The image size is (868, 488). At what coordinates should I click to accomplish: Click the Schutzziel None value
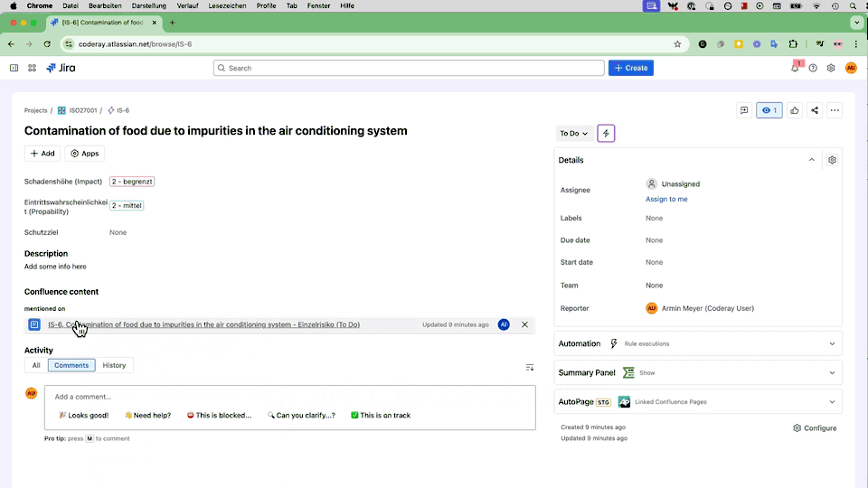118,232
